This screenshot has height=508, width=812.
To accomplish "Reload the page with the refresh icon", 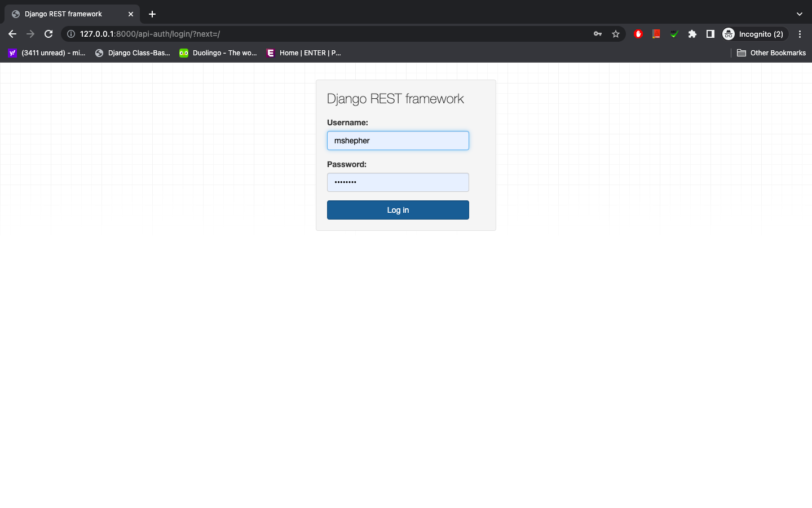I will (48, 34).
